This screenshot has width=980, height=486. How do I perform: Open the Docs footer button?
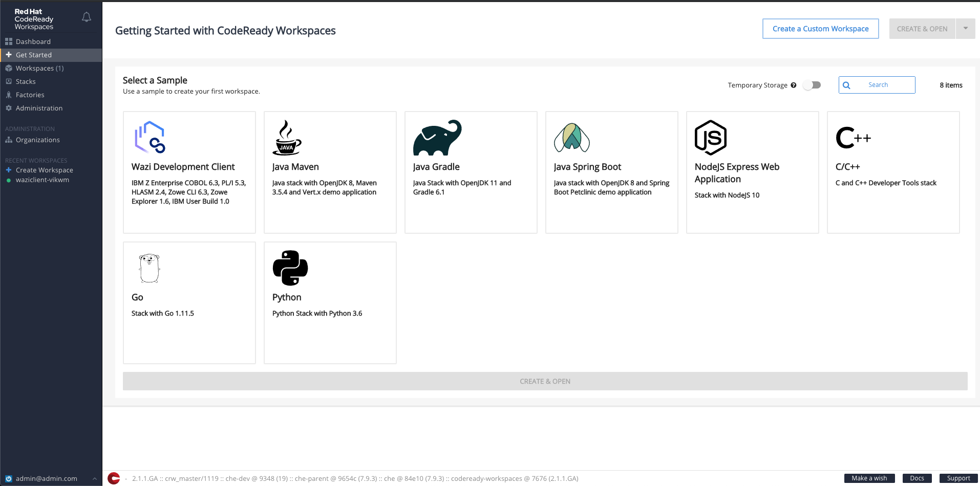pyautogui.click(x=917, y=478)
